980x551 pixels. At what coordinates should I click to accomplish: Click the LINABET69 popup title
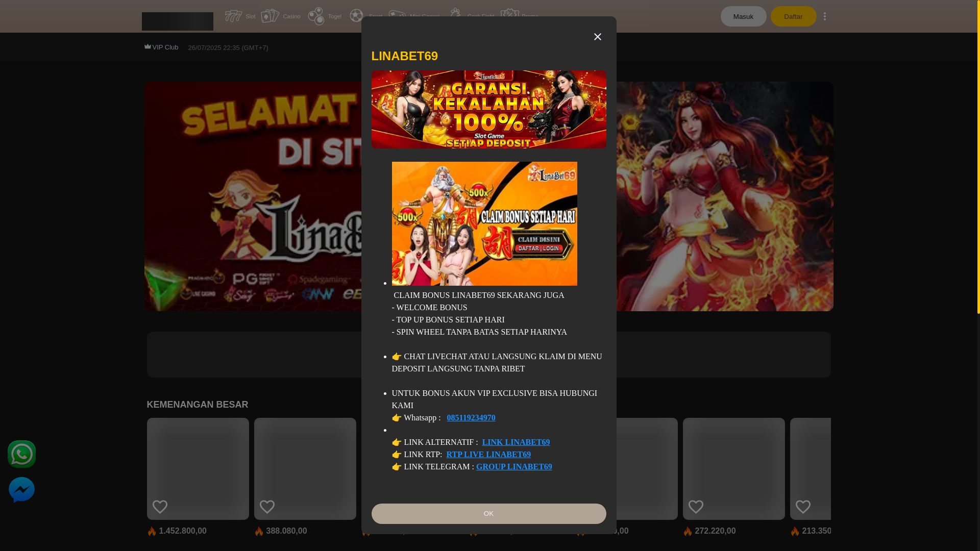coord(405,56)
